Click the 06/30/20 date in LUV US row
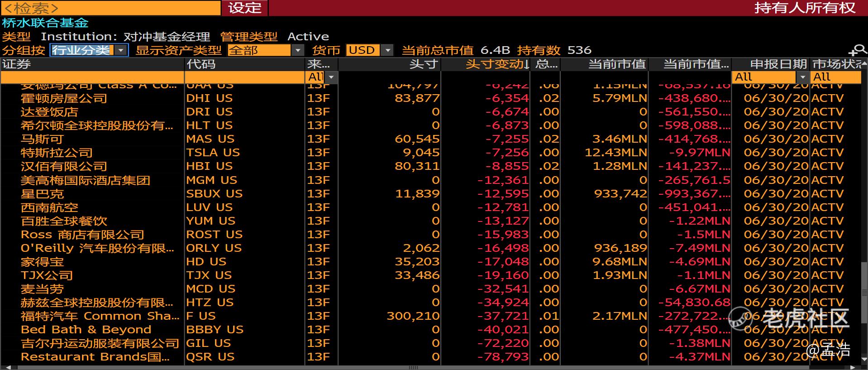The image size is (868, 370). click(x=776, y=207)
